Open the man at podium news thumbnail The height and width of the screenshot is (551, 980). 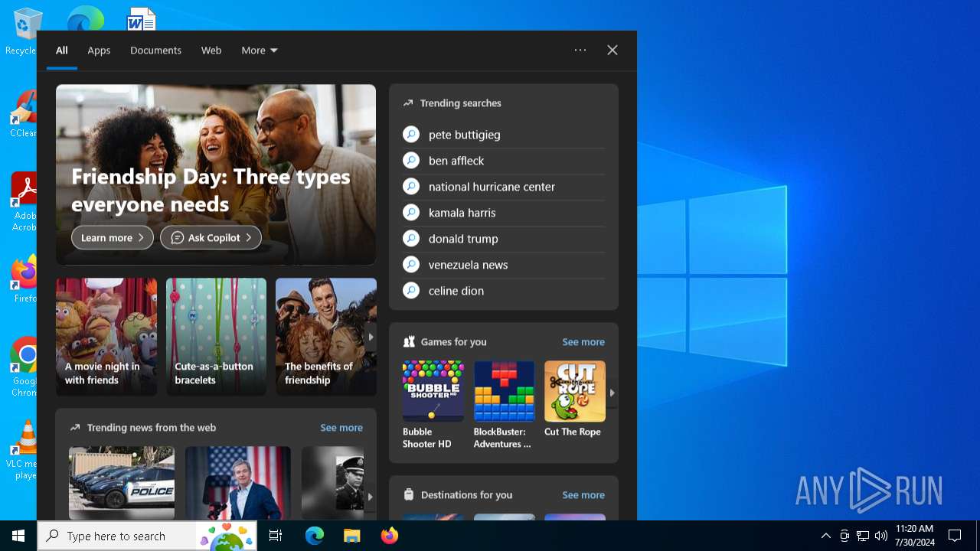(x=238, y=483)
